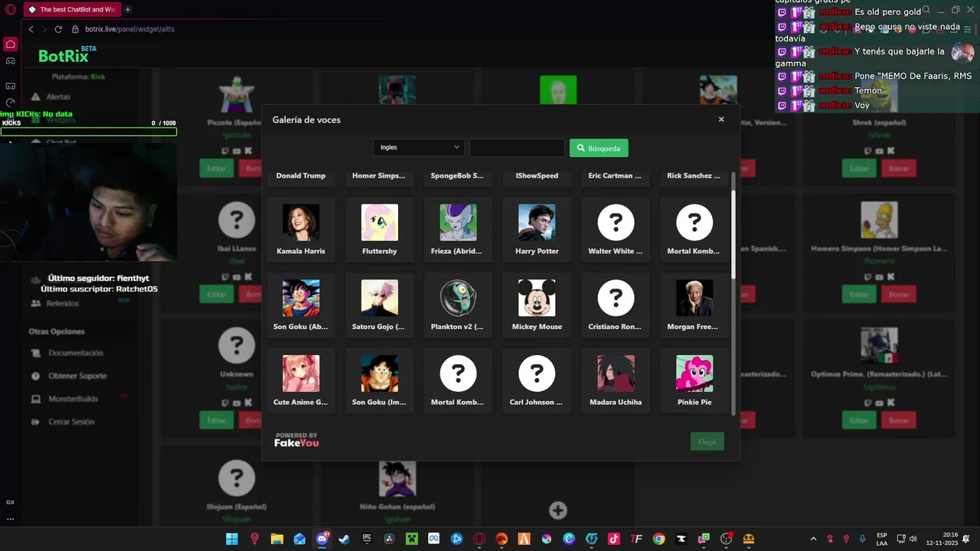Click Borrar on the Optimus Prime card

tap(899, 420)
